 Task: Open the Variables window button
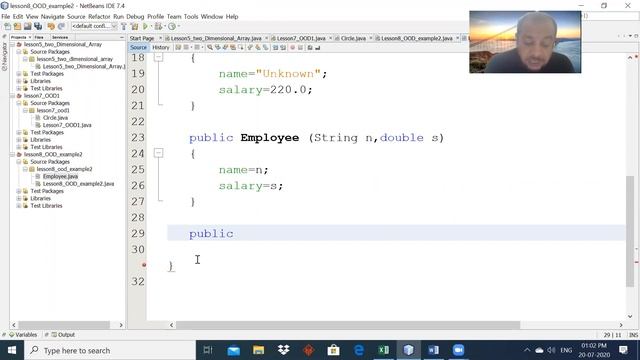(23, 335)
